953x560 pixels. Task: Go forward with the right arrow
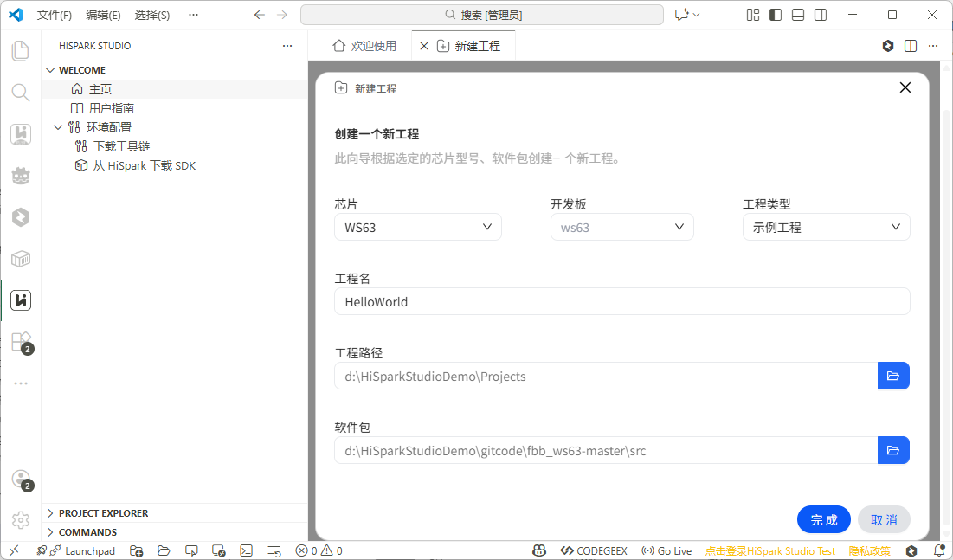click(x=282, y=15)
